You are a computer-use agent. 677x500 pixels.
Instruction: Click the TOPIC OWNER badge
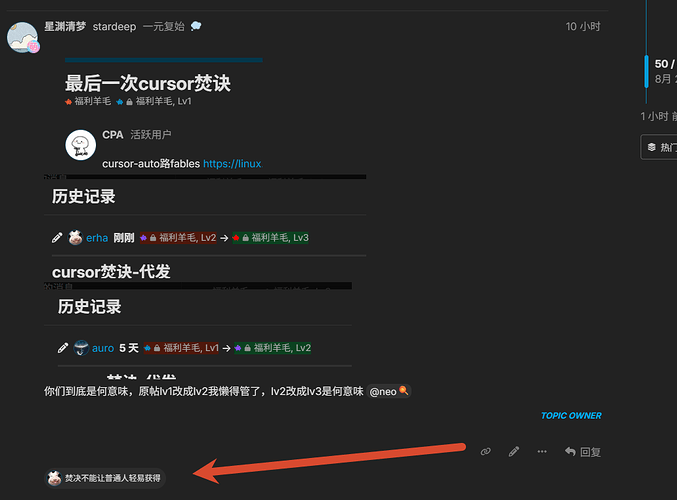(x=571, y=416)
